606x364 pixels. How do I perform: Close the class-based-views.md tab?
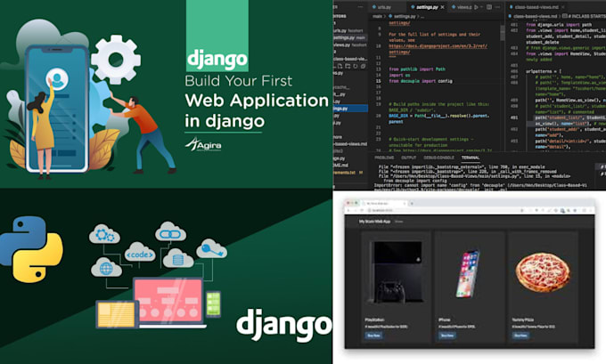[562, 7]
